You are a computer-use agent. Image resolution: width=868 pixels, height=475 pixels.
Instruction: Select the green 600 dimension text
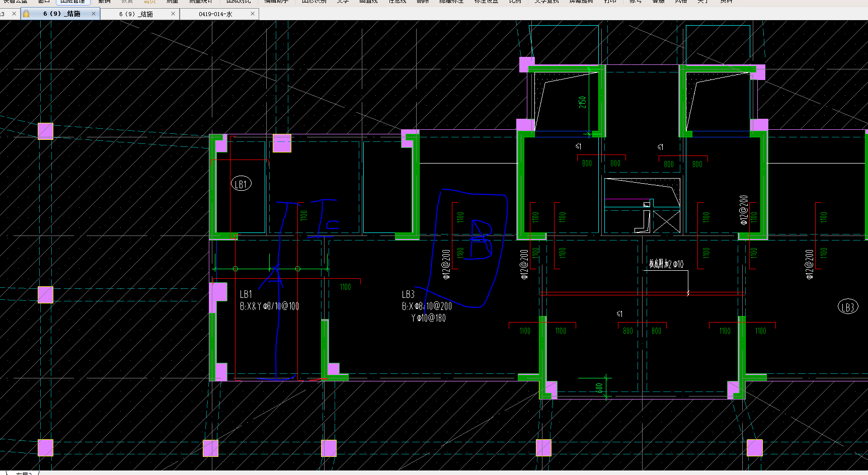599,387
